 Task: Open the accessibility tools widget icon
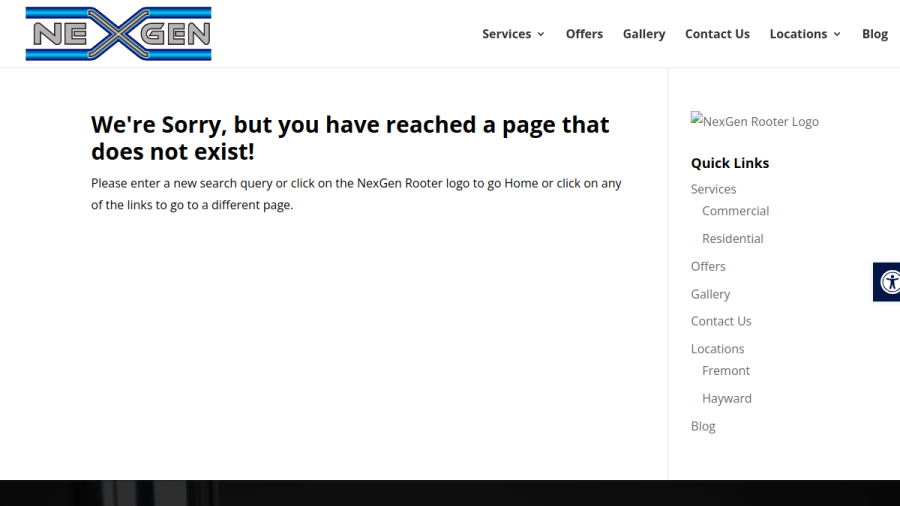(x=889, y=282)
